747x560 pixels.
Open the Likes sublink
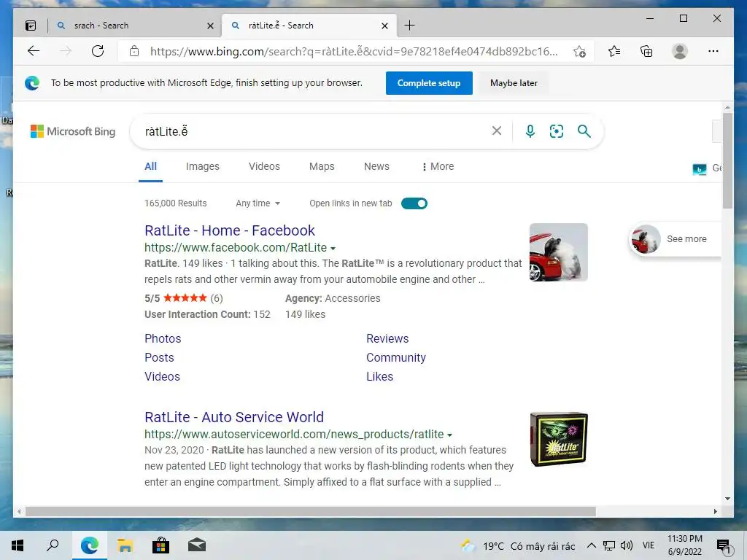[x=379, y=377]
